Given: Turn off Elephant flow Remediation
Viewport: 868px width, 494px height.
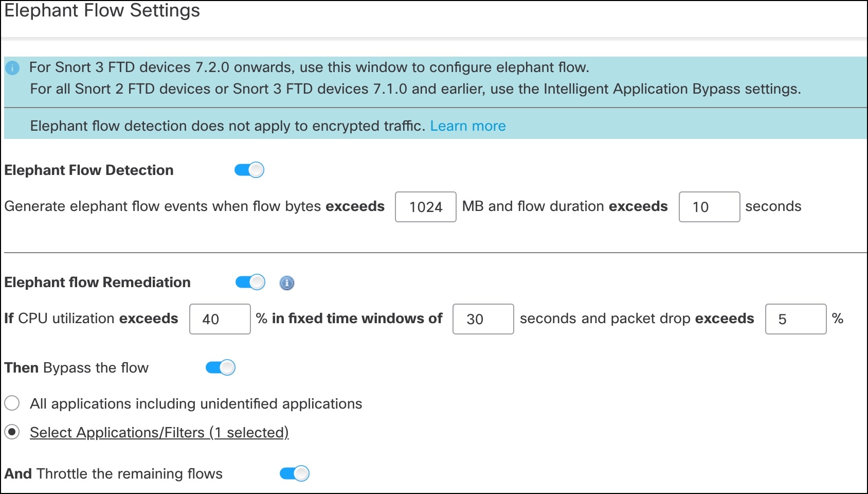Looking at the screenshot, I should click(x=250, y=282).
